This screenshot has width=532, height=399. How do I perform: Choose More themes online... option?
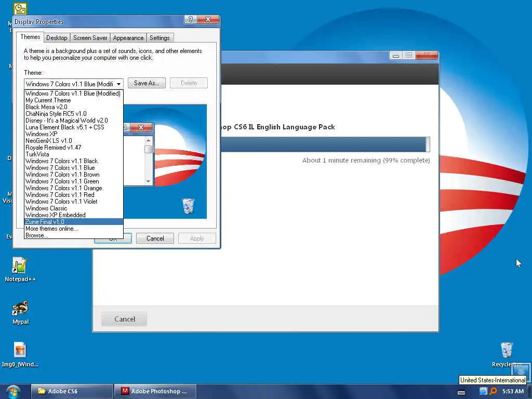tap(73, 229)
